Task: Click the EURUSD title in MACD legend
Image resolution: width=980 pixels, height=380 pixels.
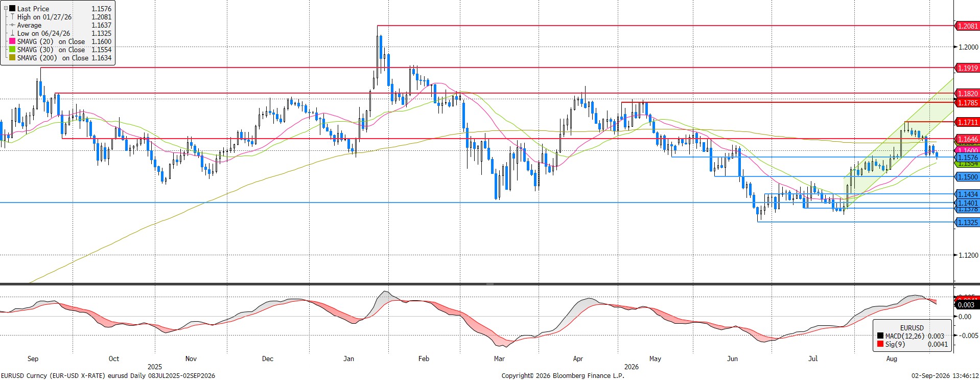Action: click(x=912, y=328)
